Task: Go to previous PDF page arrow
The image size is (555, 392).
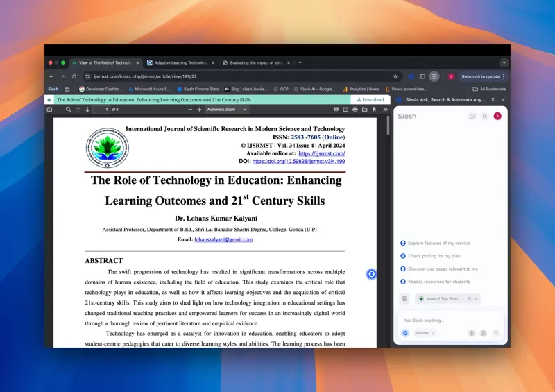Action: [78, 110]
